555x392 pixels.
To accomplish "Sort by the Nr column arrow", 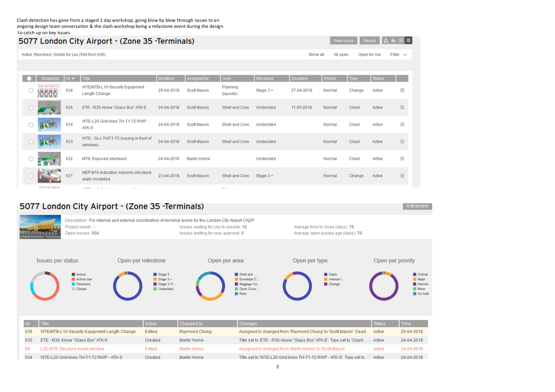I will pyautogui.click(x=73, y=79).
